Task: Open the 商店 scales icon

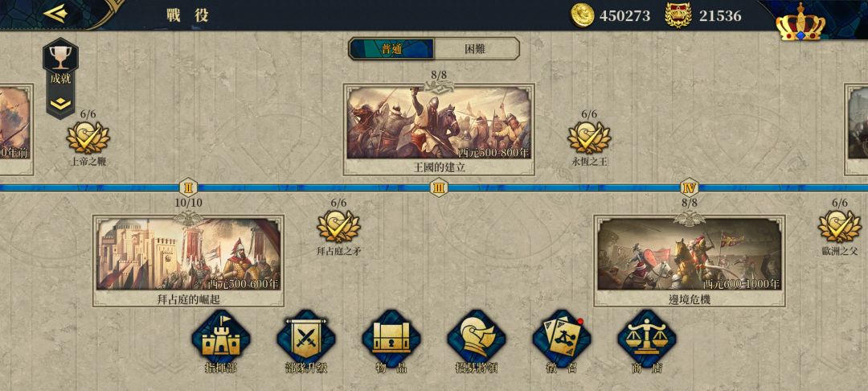Action: 647,339
